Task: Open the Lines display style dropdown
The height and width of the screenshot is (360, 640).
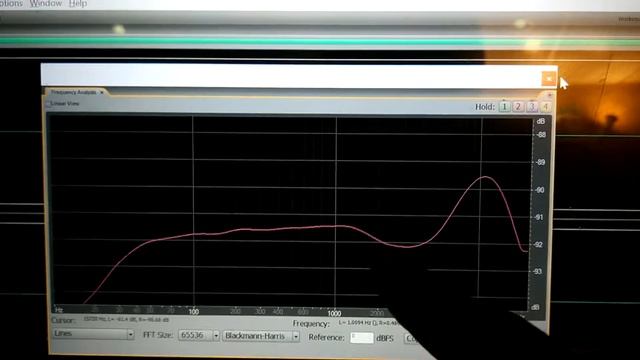Action: click(93, 334)
